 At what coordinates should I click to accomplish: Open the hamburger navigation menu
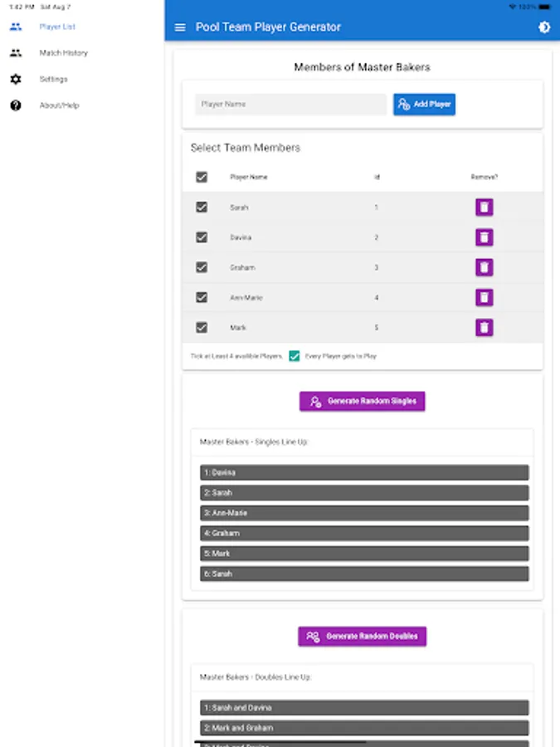click(180, 27)
